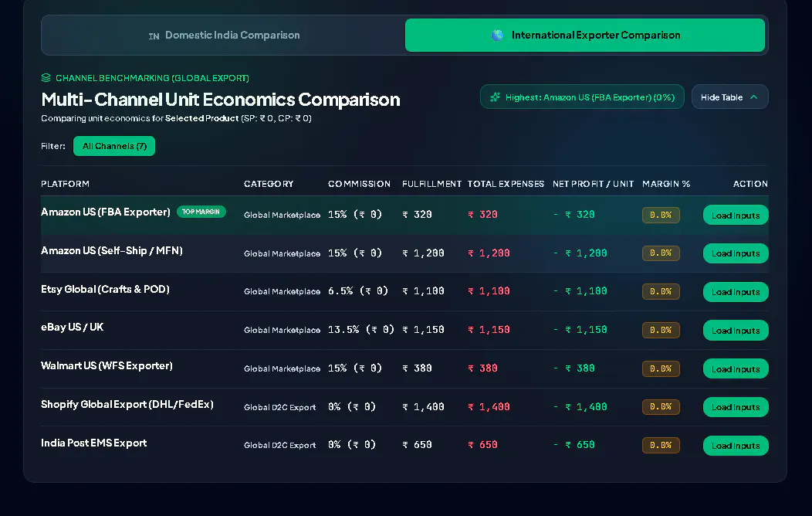
Task: Click margin badge in Amazon US FBA row
Action: tap(661, 215)
